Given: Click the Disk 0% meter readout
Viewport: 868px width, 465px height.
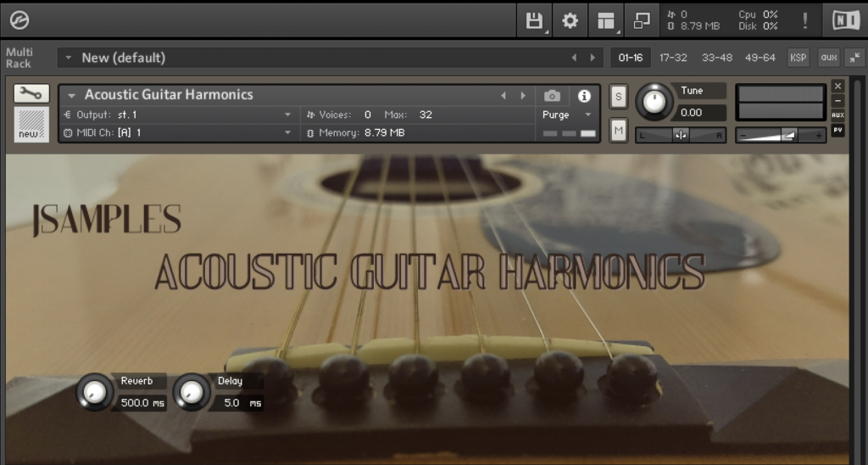Looking at the screenshot, I should (758, 26).
